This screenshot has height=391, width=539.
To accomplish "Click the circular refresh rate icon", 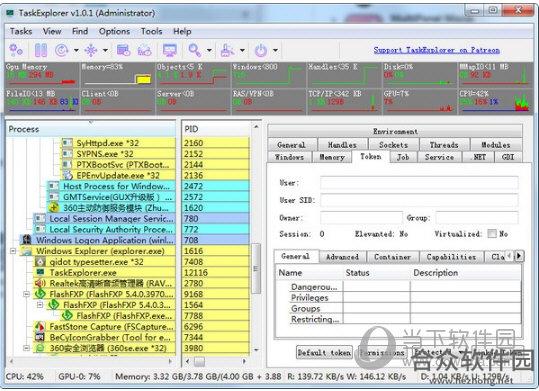I will (x=62, y=50).
